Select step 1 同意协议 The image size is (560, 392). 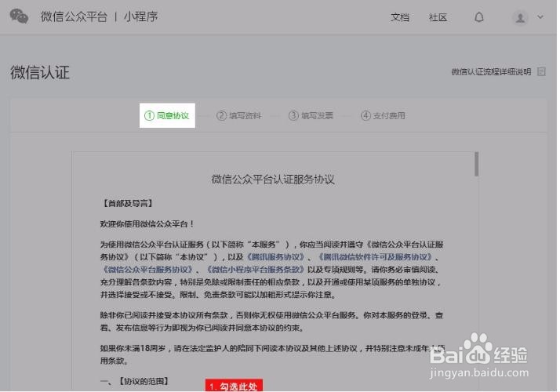coord(167,115)
